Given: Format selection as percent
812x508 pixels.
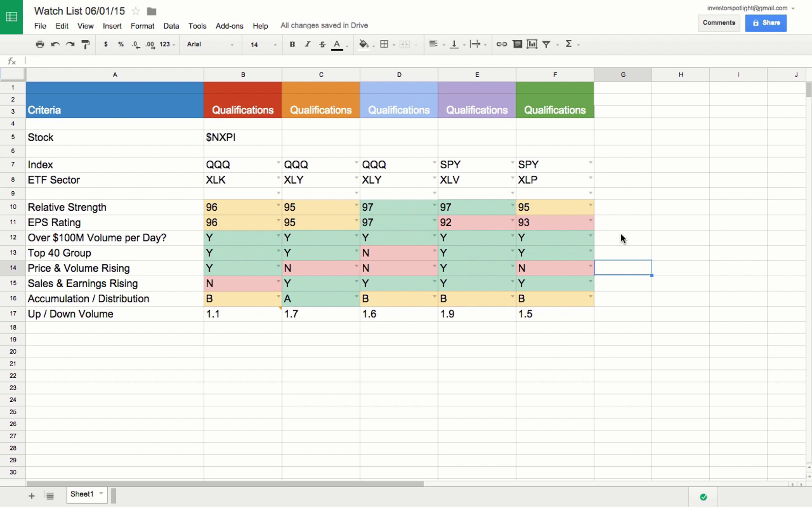Looking at the screenshot, I should [121, 44].
